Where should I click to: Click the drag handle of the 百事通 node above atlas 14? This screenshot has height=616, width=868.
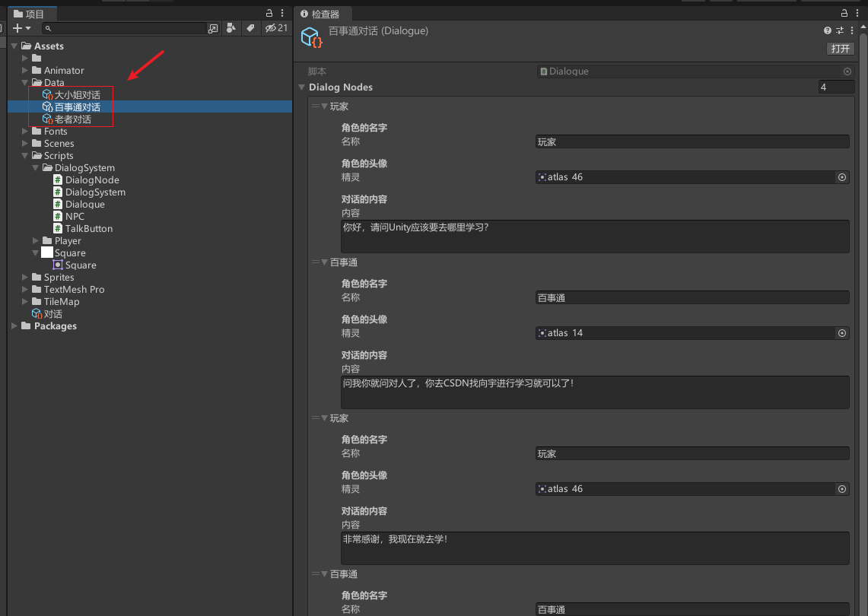(316, 262)
